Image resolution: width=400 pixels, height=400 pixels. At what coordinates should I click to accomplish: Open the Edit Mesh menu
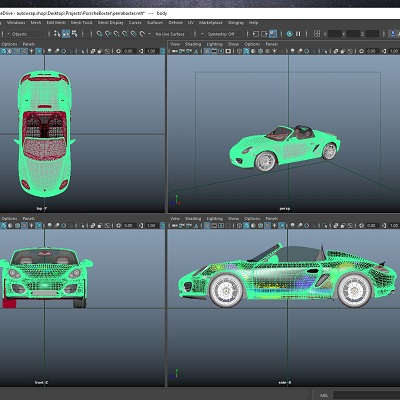click(x=56, y=23)
